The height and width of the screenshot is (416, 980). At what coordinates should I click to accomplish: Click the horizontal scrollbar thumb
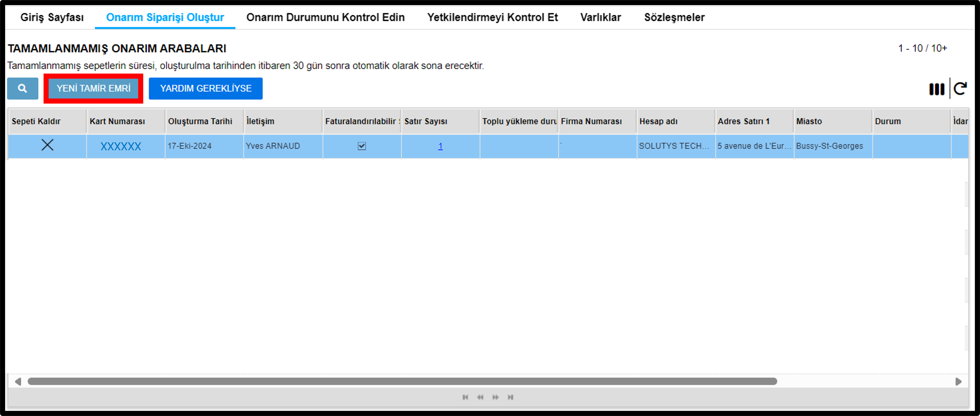pyautogui.click(x=402, y=381)
